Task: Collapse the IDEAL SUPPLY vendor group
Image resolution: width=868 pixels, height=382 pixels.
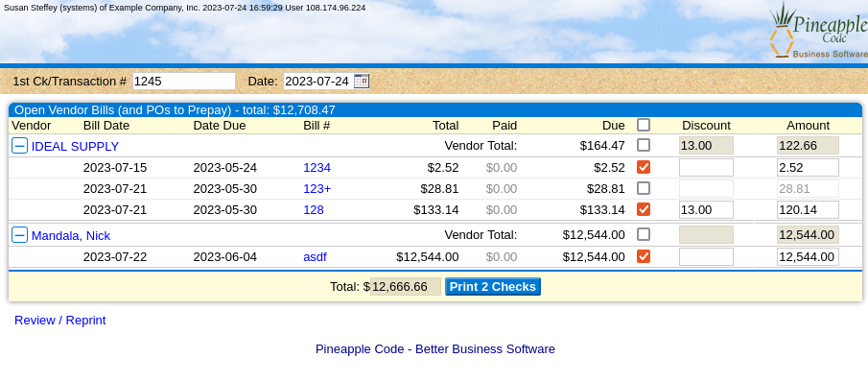Action: pyautogui.click(x=19, y=146)
